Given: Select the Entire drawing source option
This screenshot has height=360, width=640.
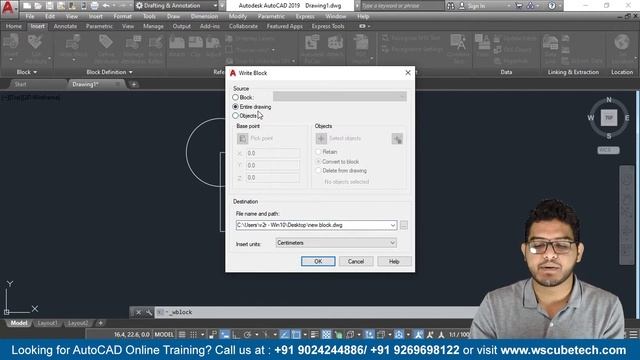Looking at the screenshot, I should click(x=236, y=107).
